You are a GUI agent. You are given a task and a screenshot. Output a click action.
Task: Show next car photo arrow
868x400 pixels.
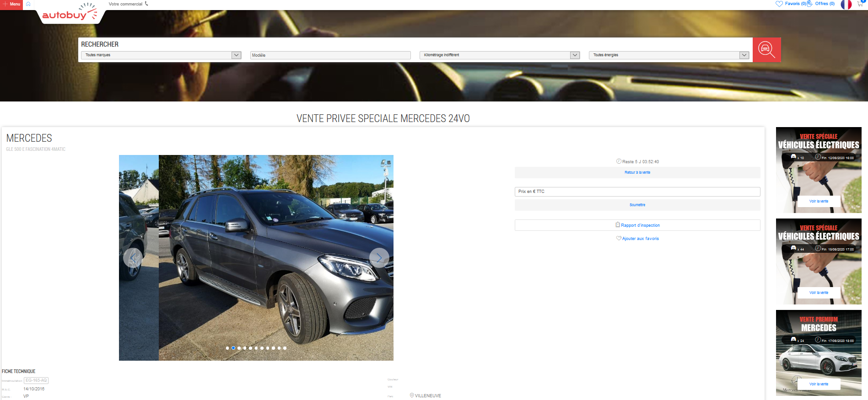[379, 258]
